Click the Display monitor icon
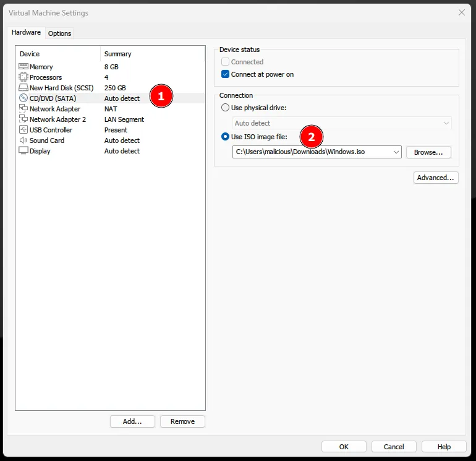This screenshot has height=461, width=476. 23,151
